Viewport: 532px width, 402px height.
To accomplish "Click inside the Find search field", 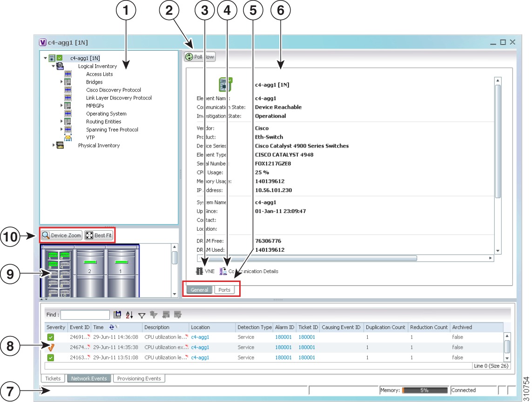I will point(85,315).
